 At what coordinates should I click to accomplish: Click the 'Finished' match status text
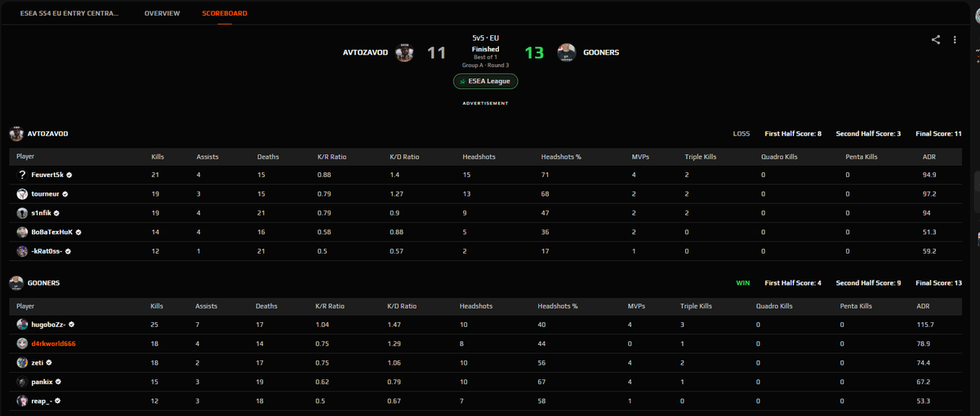click(485, 49)
